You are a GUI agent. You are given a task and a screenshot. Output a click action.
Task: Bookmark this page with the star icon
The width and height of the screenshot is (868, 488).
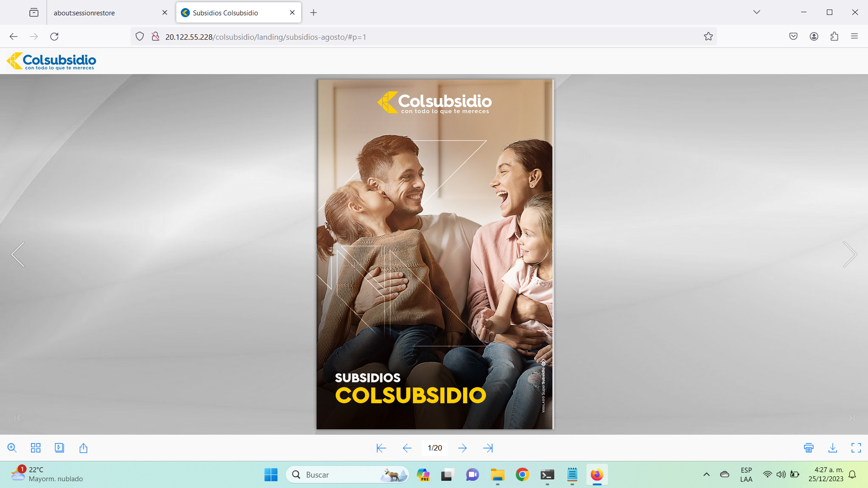pos(708,37)
